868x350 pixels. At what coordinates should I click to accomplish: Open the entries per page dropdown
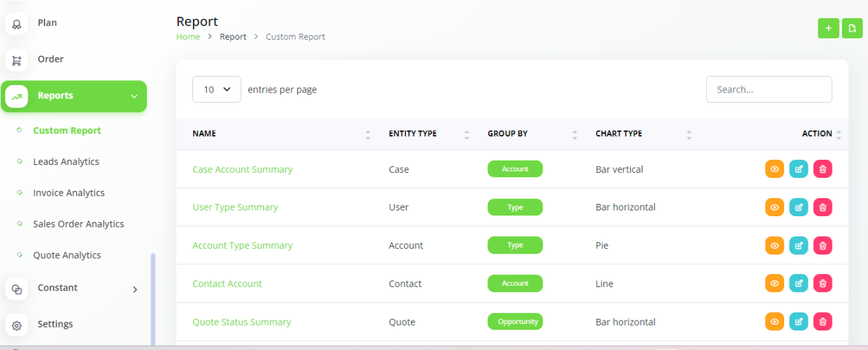click(x=216, y=90)
